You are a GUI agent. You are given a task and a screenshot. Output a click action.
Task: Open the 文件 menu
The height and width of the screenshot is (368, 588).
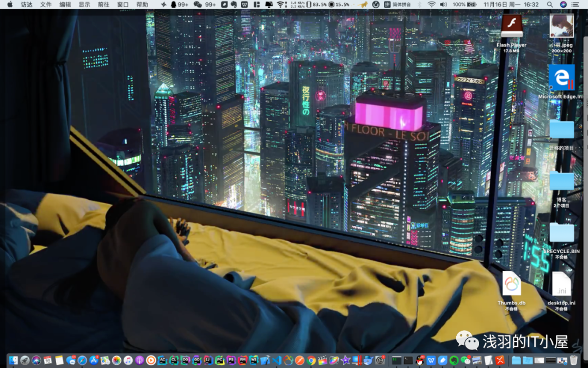(x=46, y=4)
